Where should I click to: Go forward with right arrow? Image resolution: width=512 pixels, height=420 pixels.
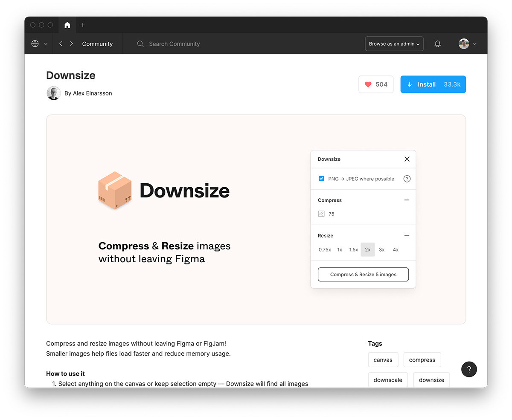pyautogui.click(x=71, y=44)
